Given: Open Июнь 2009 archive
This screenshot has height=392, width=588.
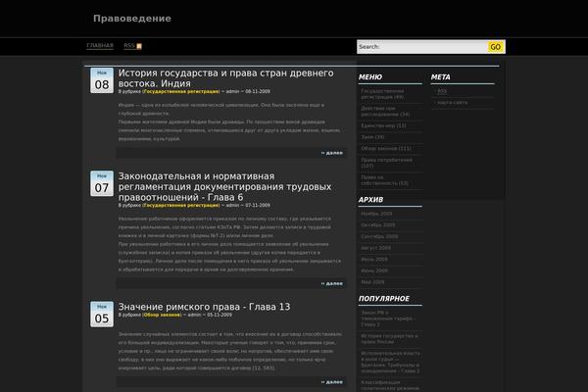Looking at the screenshot, I should (x=374, y=270).
